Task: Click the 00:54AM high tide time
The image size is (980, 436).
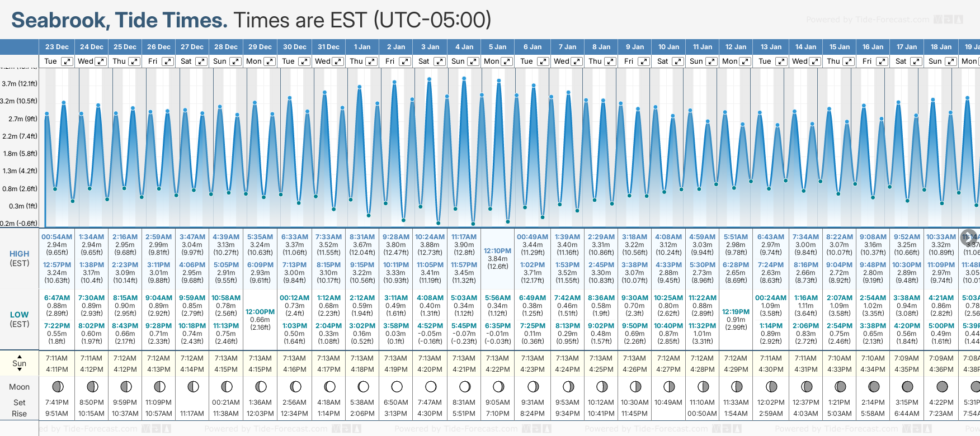Action: [56, 237]
